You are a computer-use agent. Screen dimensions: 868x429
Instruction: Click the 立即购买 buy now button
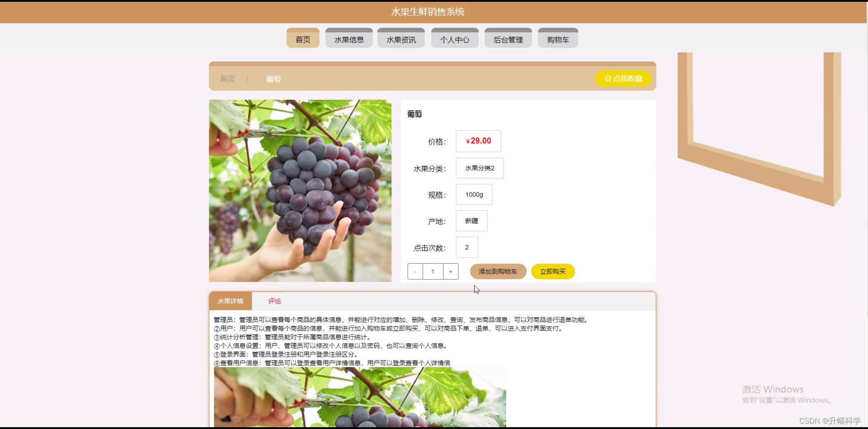click(552, 271)
